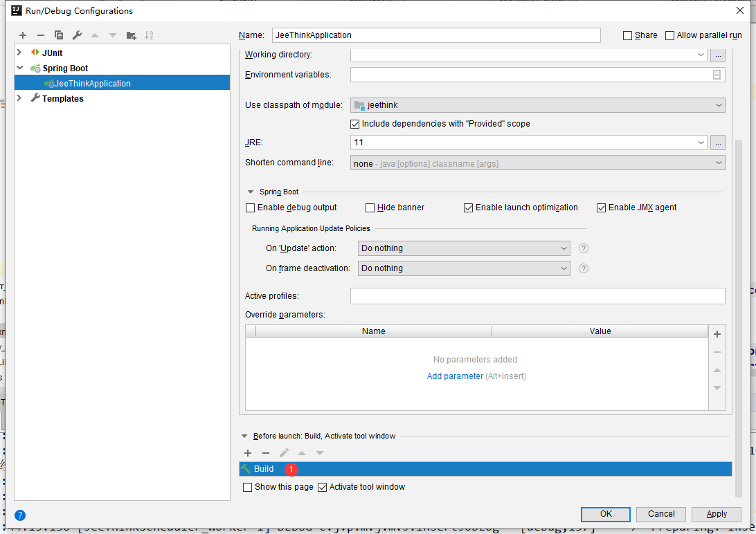Image resolution: width=756 pixels, height=534 pixels.
Task: Open edit templates wrench icon
Action: (x=77, y=35)
